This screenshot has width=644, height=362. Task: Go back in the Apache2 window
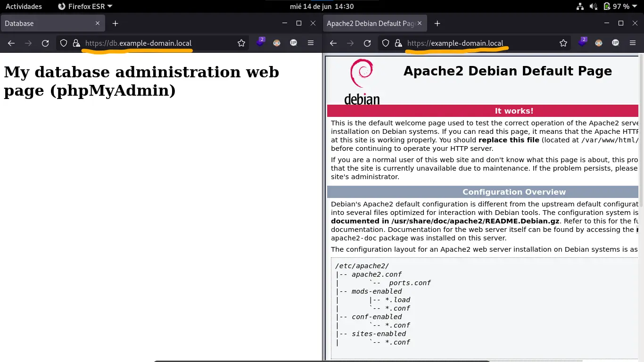(x=333, y=43)
